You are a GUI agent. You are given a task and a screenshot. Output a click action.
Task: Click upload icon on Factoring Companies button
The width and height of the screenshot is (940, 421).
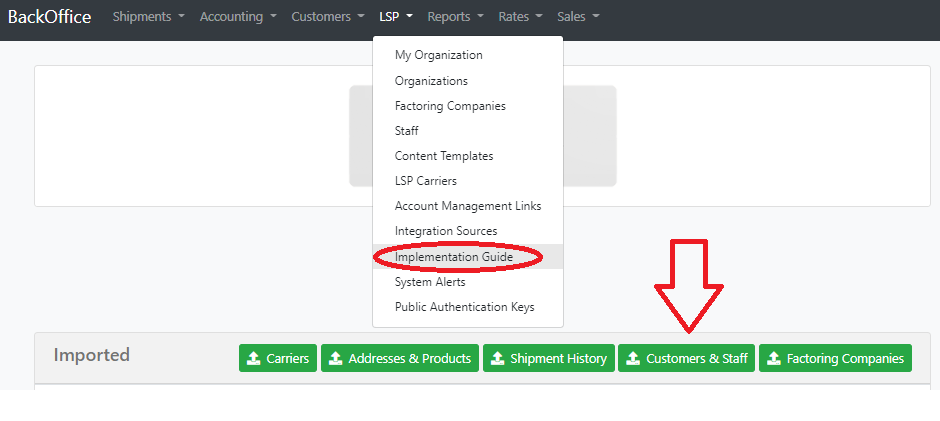click(774, 359)
